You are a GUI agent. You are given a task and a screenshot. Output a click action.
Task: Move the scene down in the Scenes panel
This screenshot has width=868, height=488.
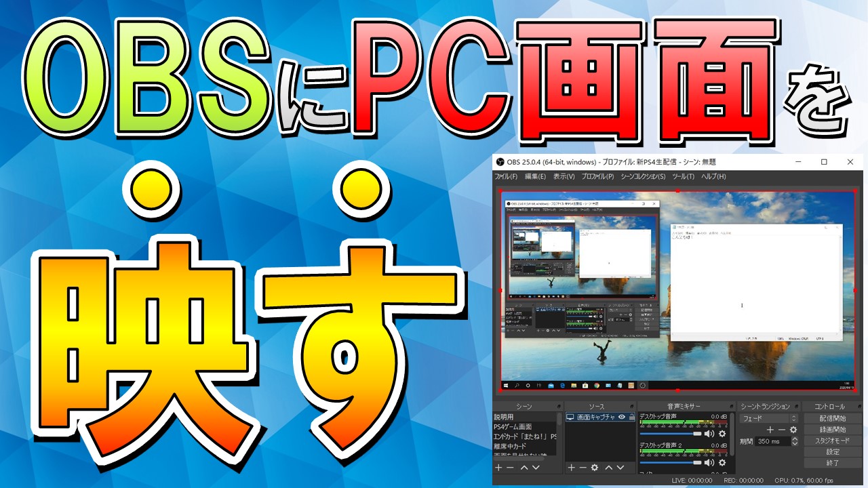[x=536, y=468]
